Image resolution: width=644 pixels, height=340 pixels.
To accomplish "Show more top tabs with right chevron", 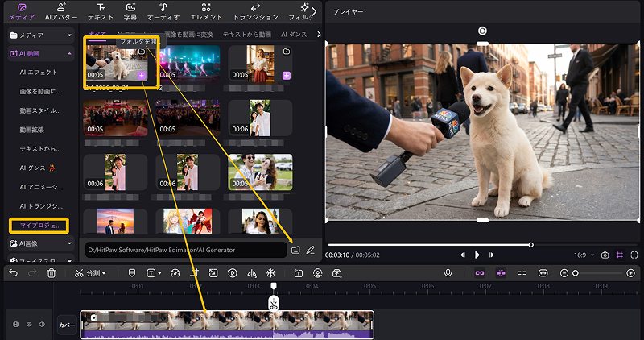I will [x=314, y=12].
